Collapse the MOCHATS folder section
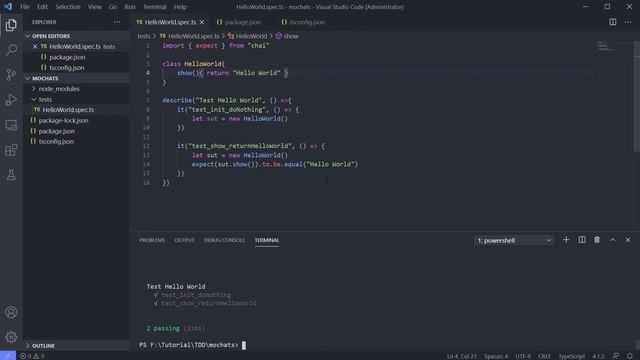The height and width of the screenshot is (360, 640). pos(28,78)
